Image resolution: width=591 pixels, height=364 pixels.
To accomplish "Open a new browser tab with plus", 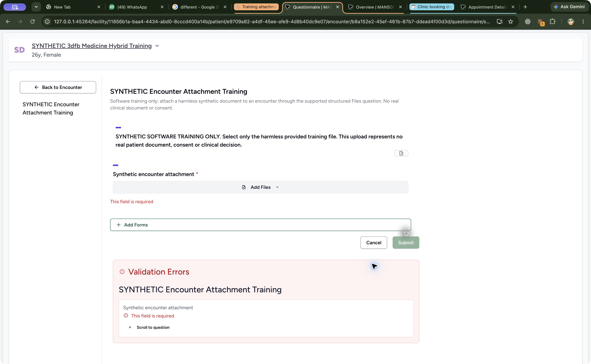I will (525, 7).
